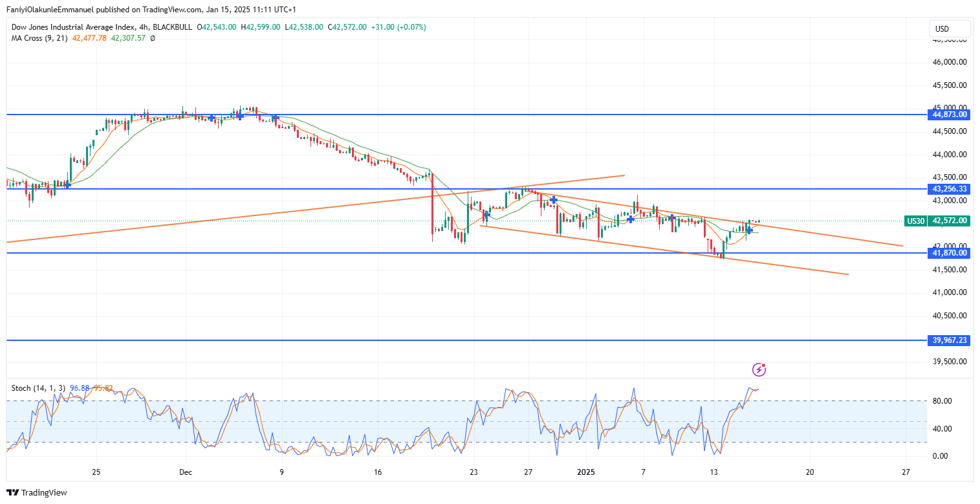Click the orange MA value 42,477.78
Viewport: 980px width, 504px height.
coord(88,38)
